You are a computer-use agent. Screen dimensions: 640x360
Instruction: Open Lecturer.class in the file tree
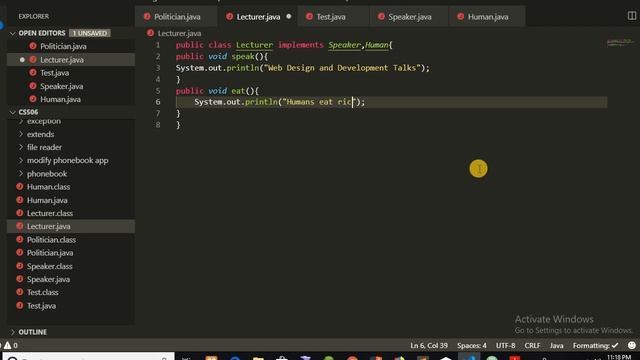(50, 213)
